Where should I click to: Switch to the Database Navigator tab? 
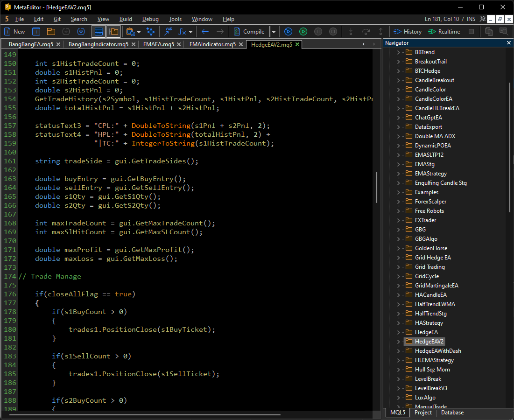click(452, 413)
